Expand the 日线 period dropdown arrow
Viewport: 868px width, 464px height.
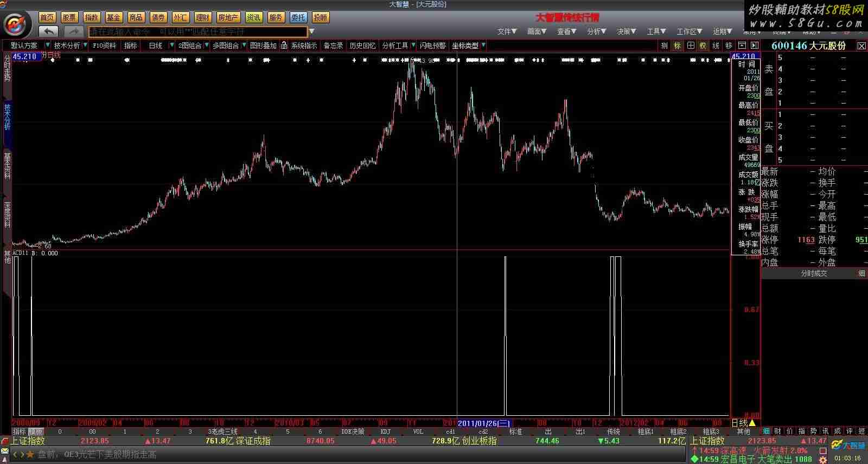point(172,46)
